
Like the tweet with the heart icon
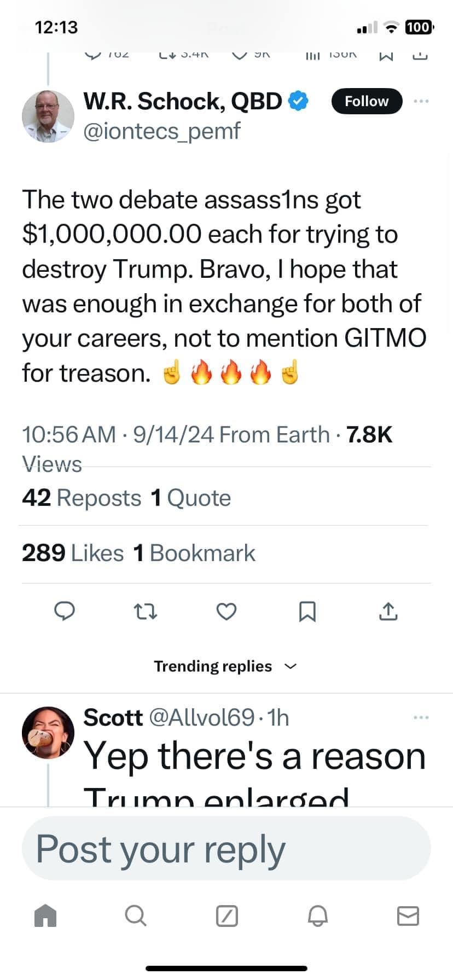tap(226, 611)
